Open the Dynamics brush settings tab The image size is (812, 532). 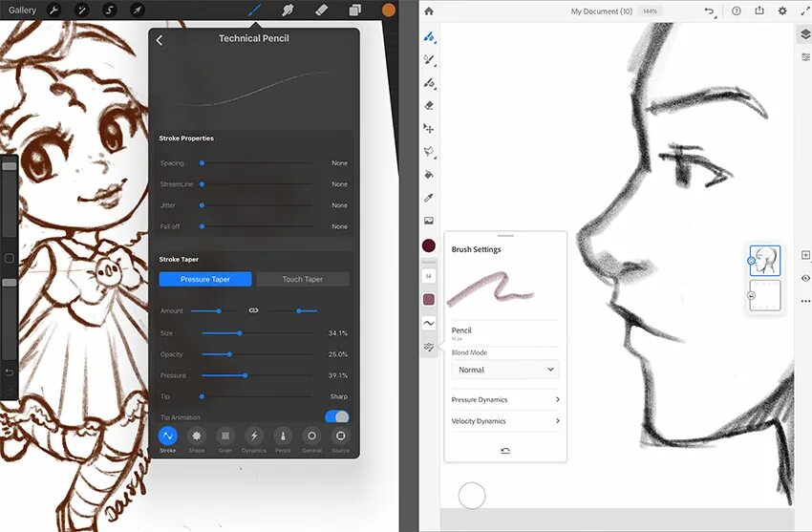(x=254, y=440)
